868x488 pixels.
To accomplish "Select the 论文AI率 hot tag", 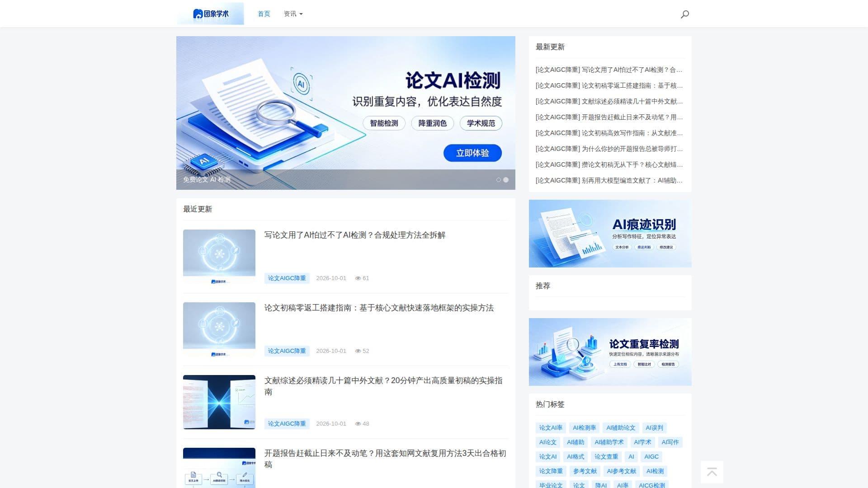I will (x=551, y=428).
